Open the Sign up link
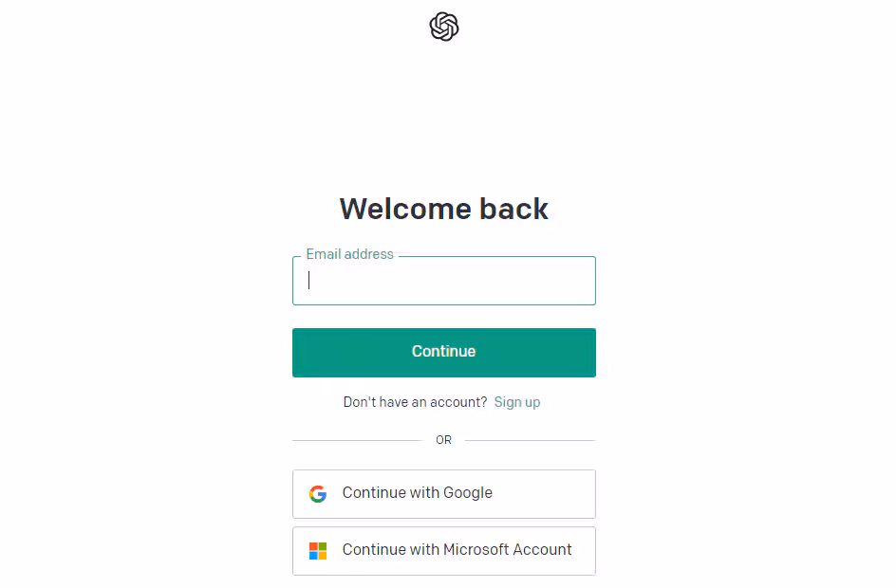Image resolution: width=896 pixels, height=588 pixels. point(517,402)
